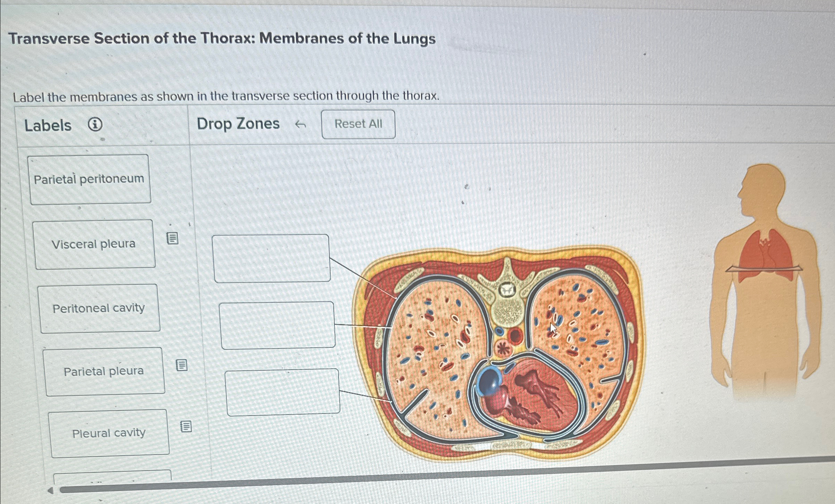This screenshot has height=504, width=835.
Task: Click the top empty drop zone box
Action: [x=271, y=258]
